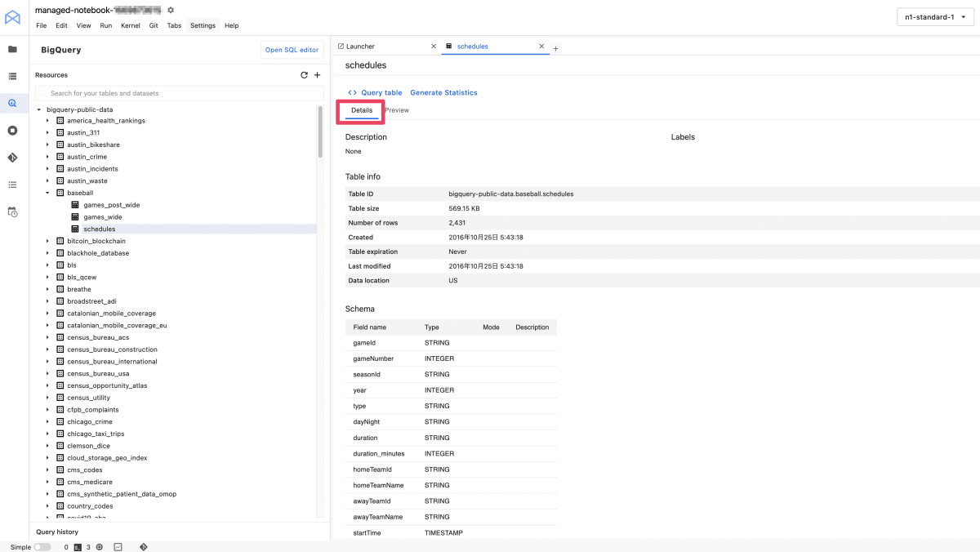This screenshot has height=552, width=980.
Task: Open the bullet-list sidebar icon below Git
Action: tap(12, 185)
